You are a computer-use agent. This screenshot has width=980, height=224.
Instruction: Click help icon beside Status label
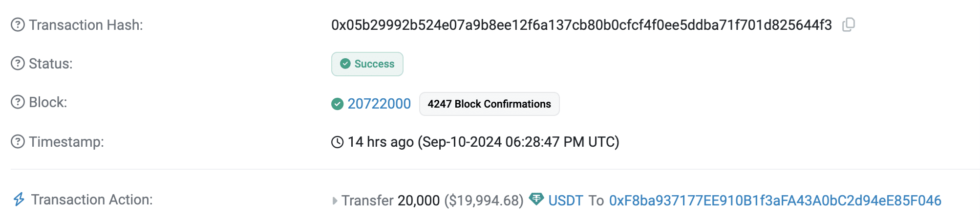click(18, 64)
